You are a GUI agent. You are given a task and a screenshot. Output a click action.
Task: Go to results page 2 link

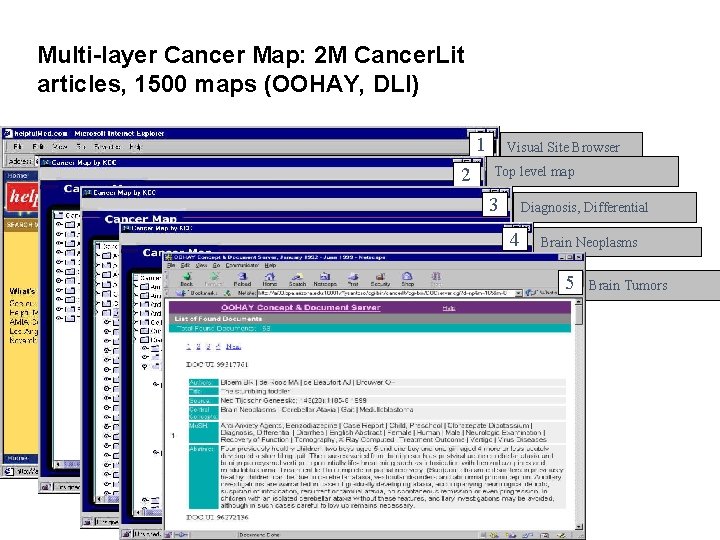tap(198, 346)
